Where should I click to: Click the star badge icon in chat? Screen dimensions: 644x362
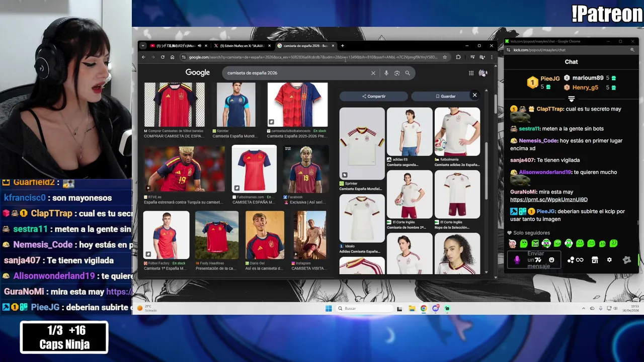click(x=626, y=260)
